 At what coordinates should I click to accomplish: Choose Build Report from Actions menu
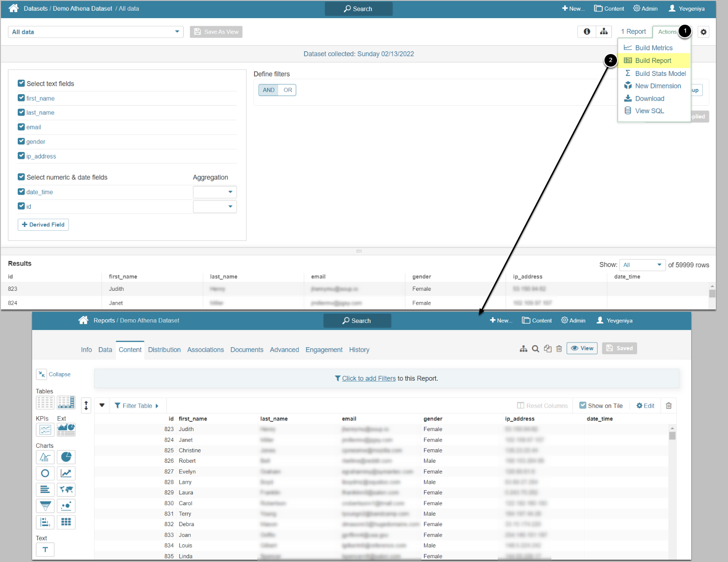point(653,61)
